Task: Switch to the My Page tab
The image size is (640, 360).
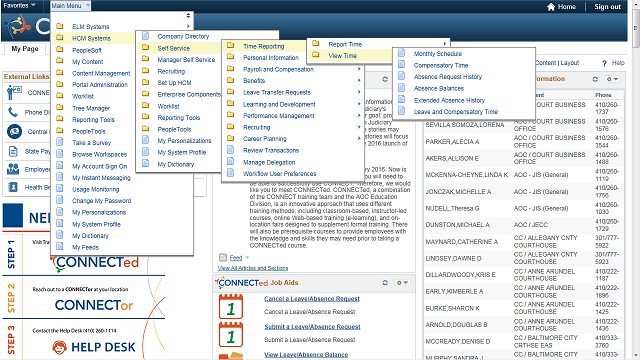Action: (25, 49)
